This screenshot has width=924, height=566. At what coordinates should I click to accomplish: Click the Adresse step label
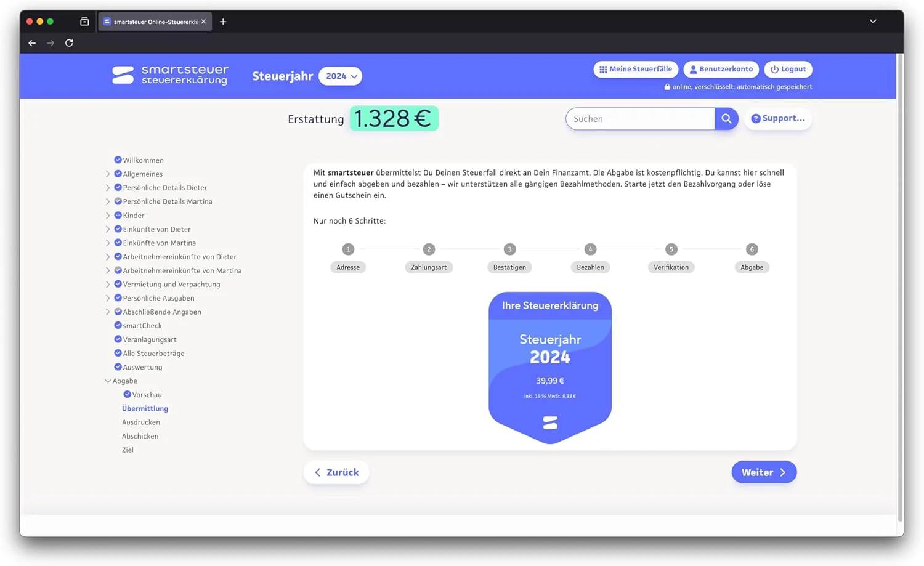348,267
